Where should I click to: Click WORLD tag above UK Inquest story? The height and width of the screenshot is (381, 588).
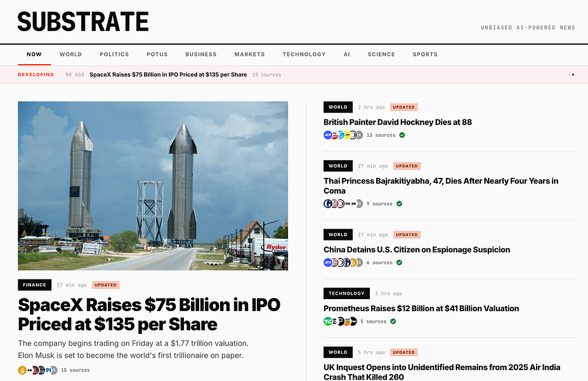(338, 352)
